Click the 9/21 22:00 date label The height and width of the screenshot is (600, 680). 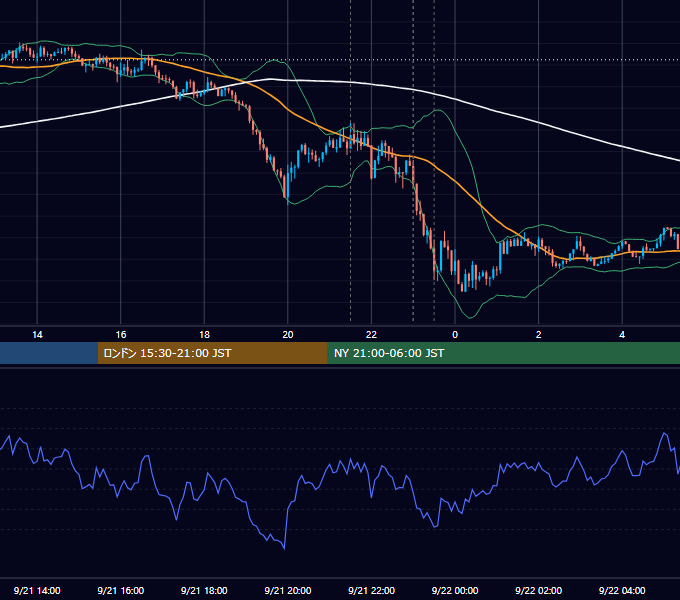pos(372,590)
